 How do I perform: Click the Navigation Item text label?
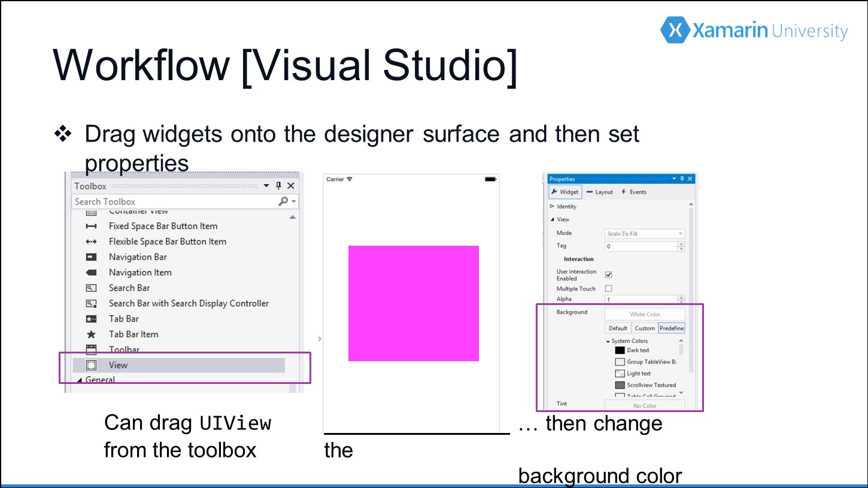pos(140,272)
